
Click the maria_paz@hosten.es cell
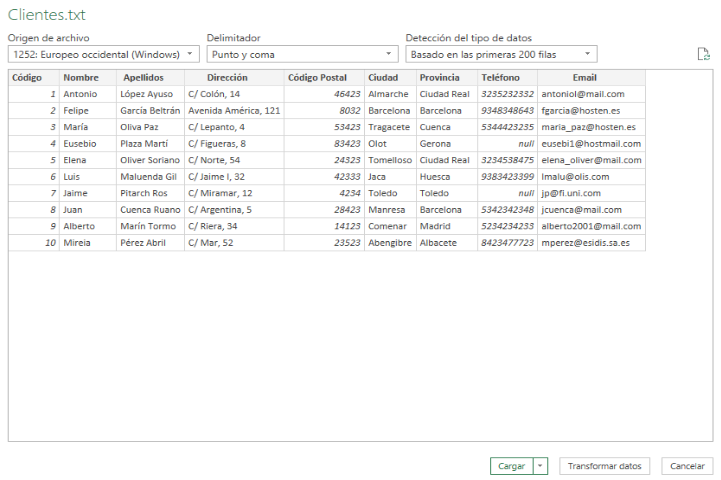[x=591, y=127]
